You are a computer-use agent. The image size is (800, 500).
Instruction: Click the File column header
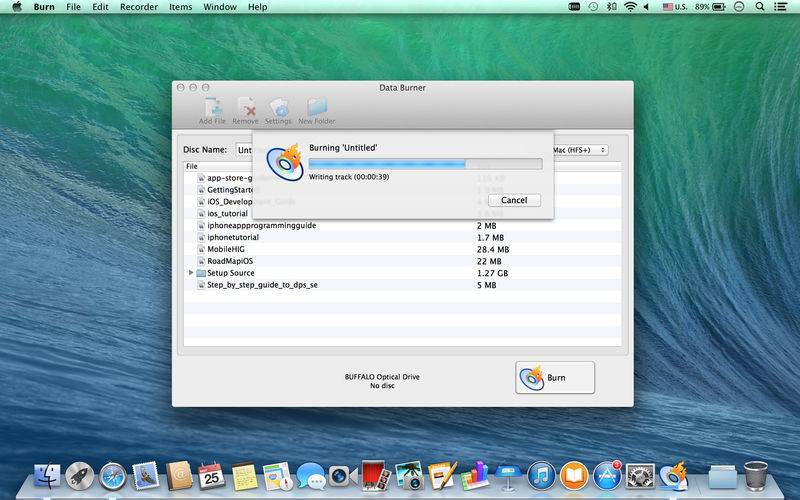click(192, 166)
